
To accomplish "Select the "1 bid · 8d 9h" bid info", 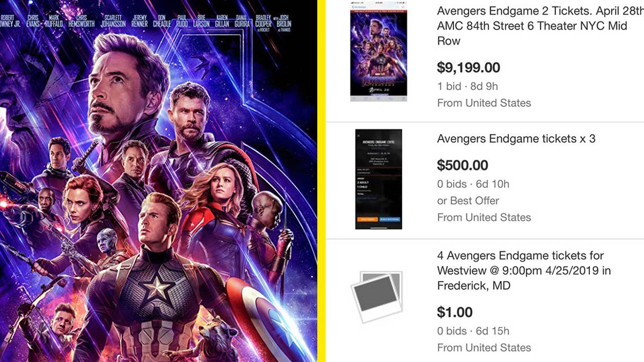I will [x=467, y=86].
